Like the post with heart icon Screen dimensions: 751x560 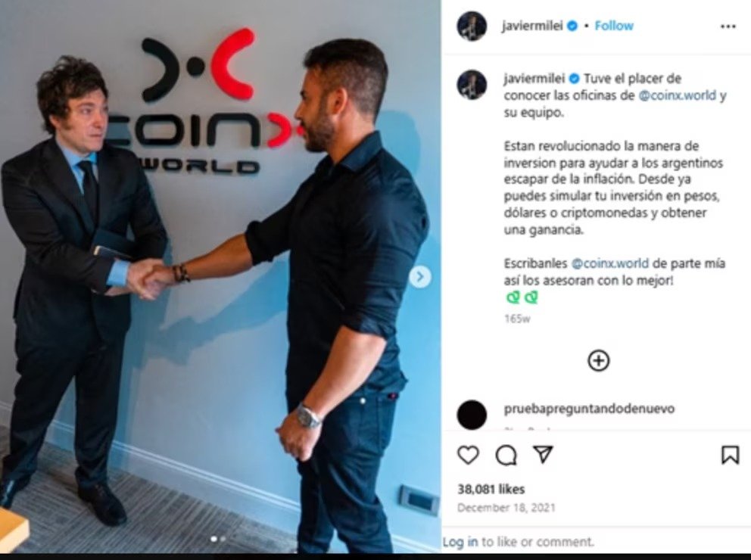pos(468,455)
